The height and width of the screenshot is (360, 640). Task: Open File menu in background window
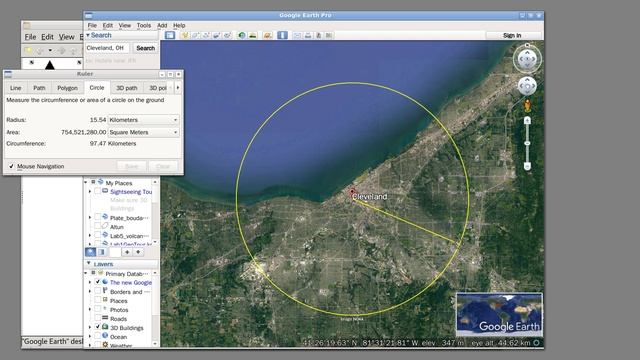[30, 37]
